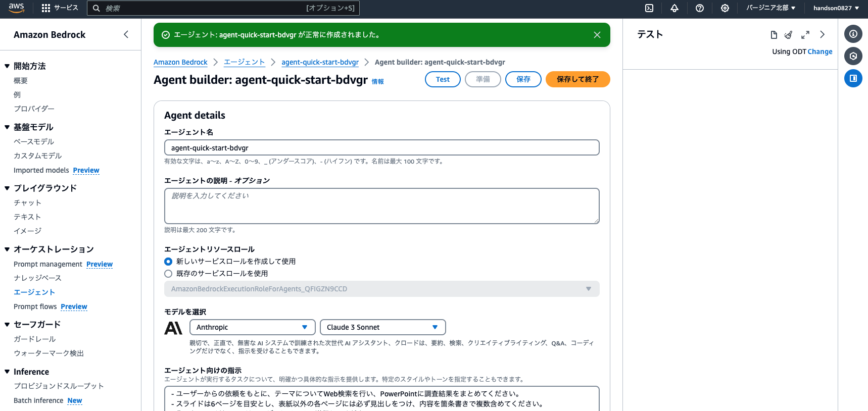This screenshot has width=868, height=411.
Task: Open Prompt flows in the sidebar
Action: point(35,306)
